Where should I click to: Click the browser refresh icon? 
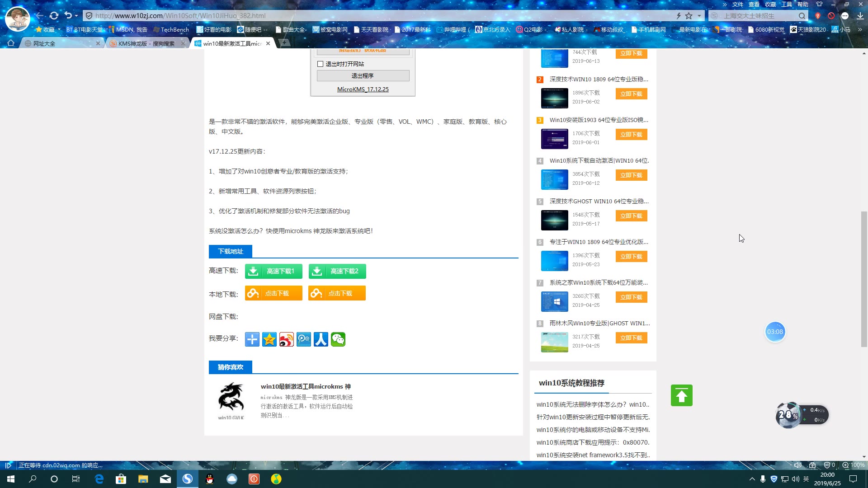(x=54, y=15)
